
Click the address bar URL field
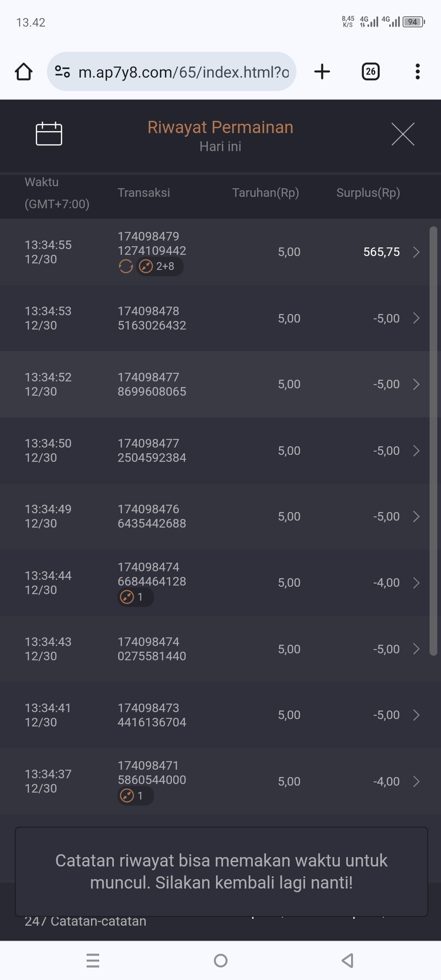(184, 72)
